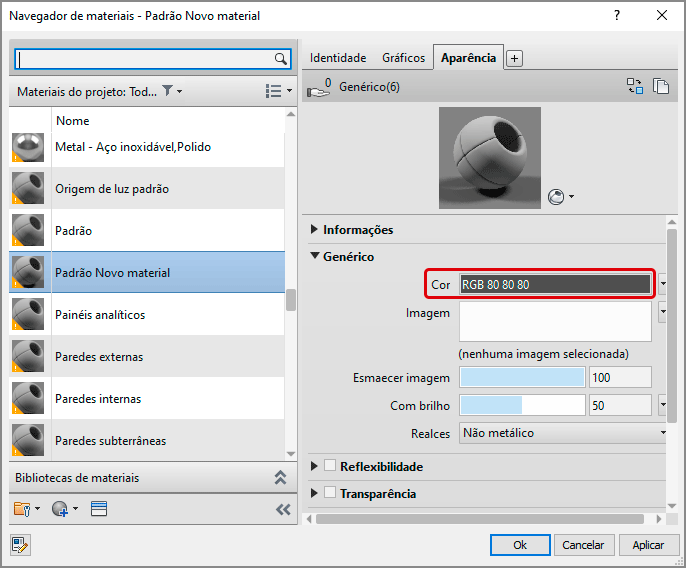Click the replace asset icon

click(634, 86)
